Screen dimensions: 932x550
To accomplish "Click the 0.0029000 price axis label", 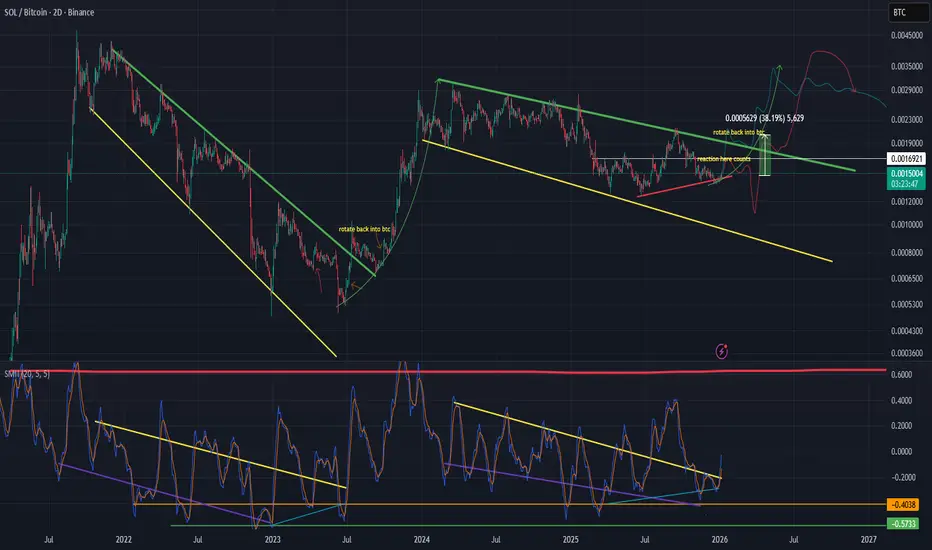I will click(907, 90).
